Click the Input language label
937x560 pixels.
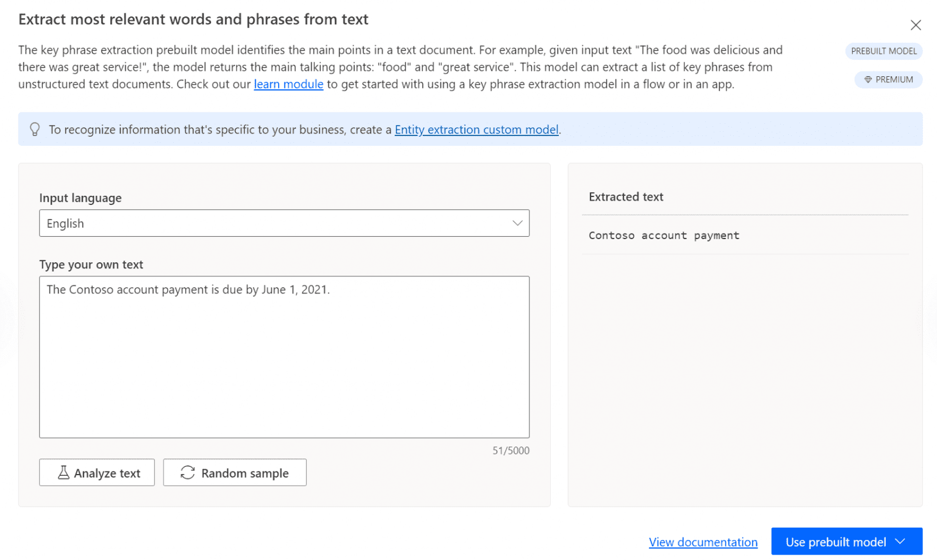(x=81, y=198)
